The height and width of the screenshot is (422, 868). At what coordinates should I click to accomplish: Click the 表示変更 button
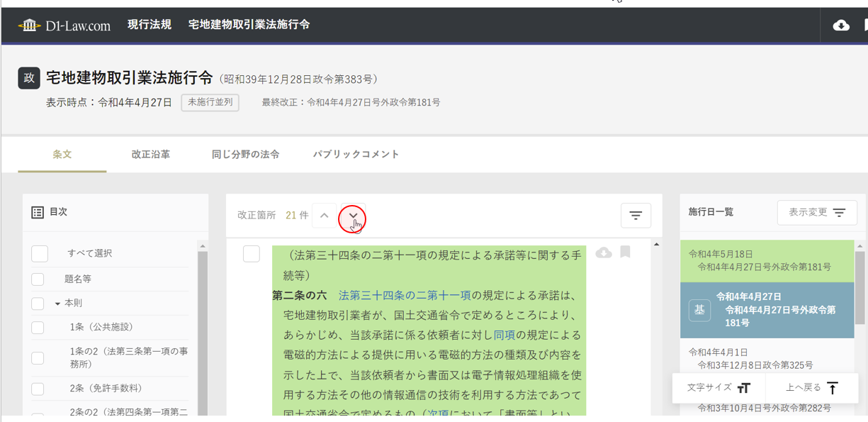pos(817,213)
